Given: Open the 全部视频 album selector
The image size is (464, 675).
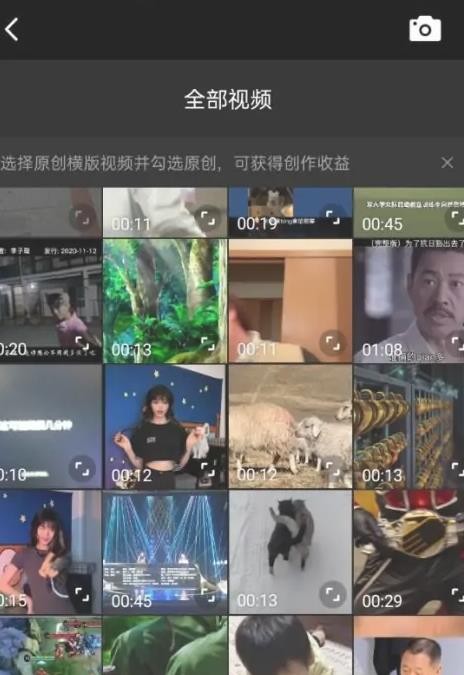Looking at the screenshot, I should pyautogui.click(x=228, y=99).
